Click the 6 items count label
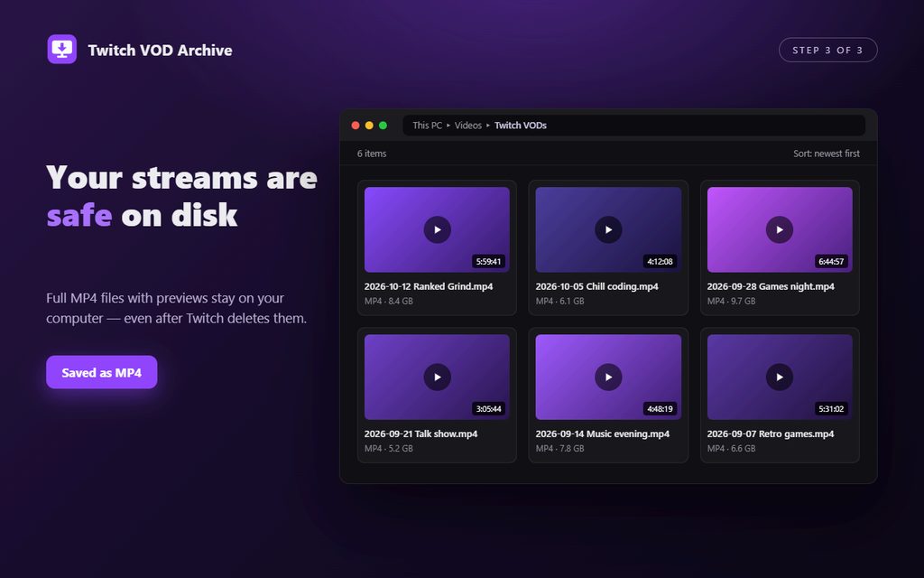Viewport: 924px width, 578px height. [x=372, y=154]
